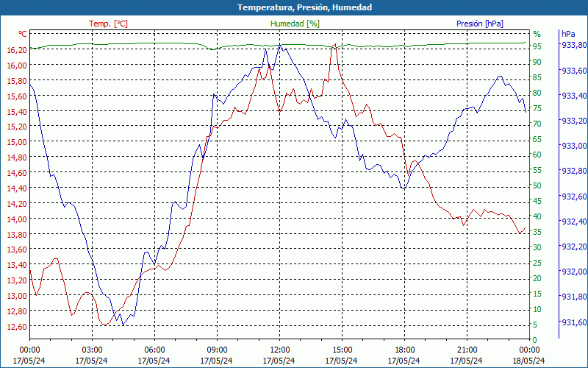Click the '16,00' temperature axis value
The width and height of the screenshot is (588, 368).
click(17, 66)
